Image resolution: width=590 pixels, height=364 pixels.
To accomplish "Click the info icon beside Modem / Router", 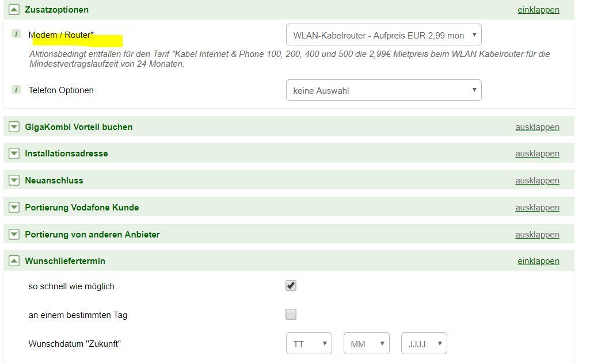I will 17,35.
